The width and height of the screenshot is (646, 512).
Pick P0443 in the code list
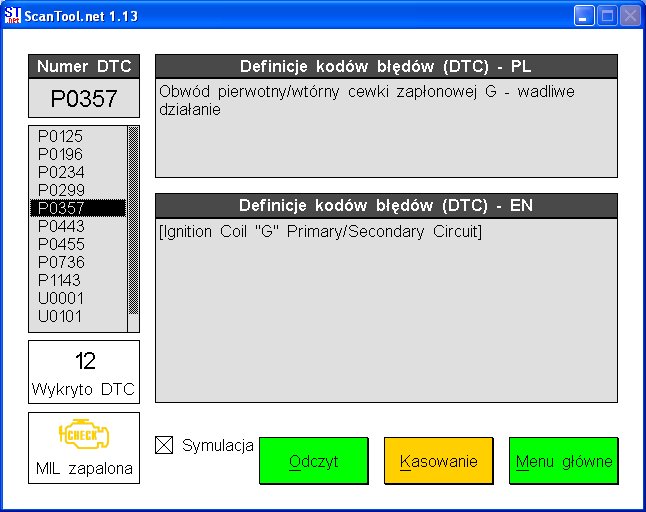(x=60, y=226)
